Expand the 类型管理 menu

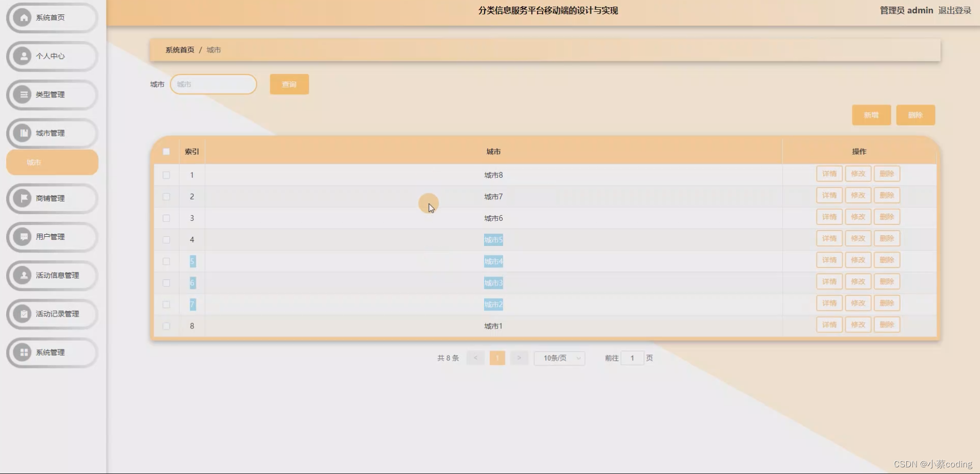tap(52, 94)
